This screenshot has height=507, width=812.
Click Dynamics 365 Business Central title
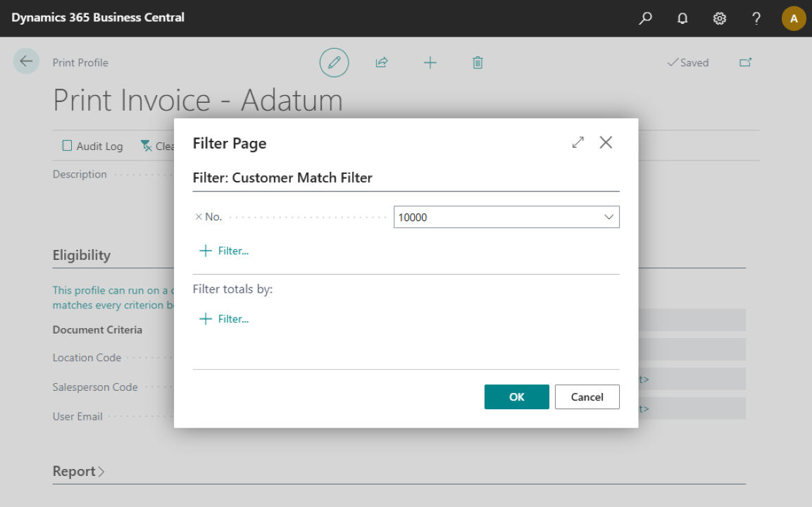click(x=98, y=18)
